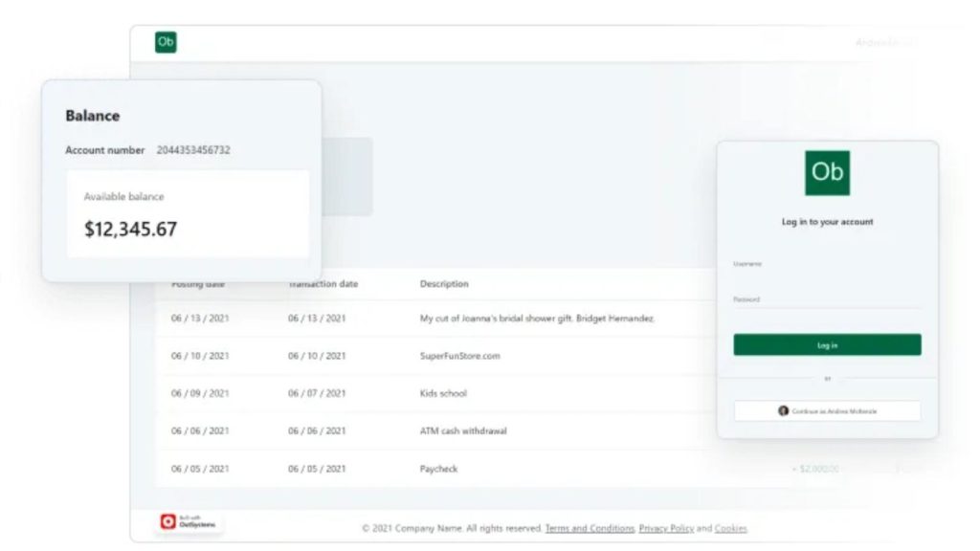980x551 pixels.
Task: Open the Privacy Policy link
Action: pos(665,528)
